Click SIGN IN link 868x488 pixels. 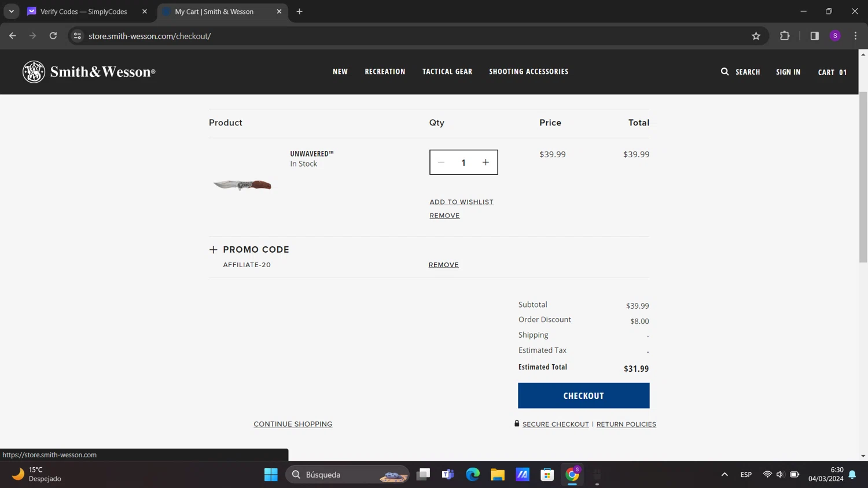pos(788,72)
